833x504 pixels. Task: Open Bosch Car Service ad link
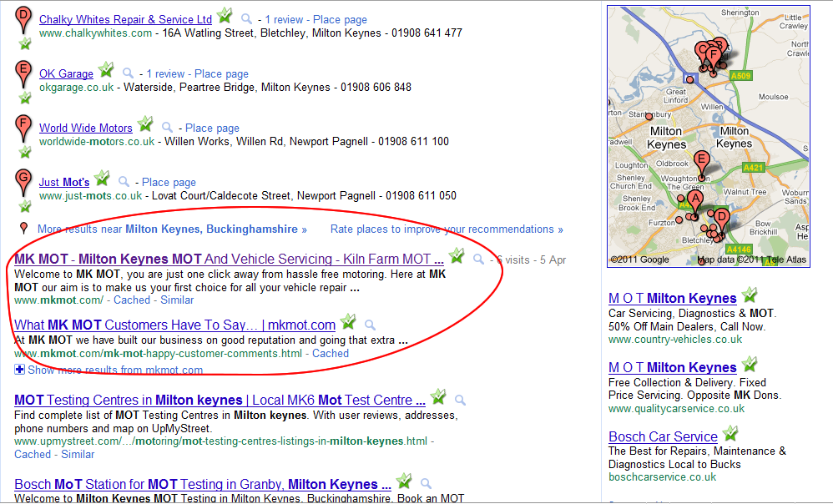click(663, 436)
